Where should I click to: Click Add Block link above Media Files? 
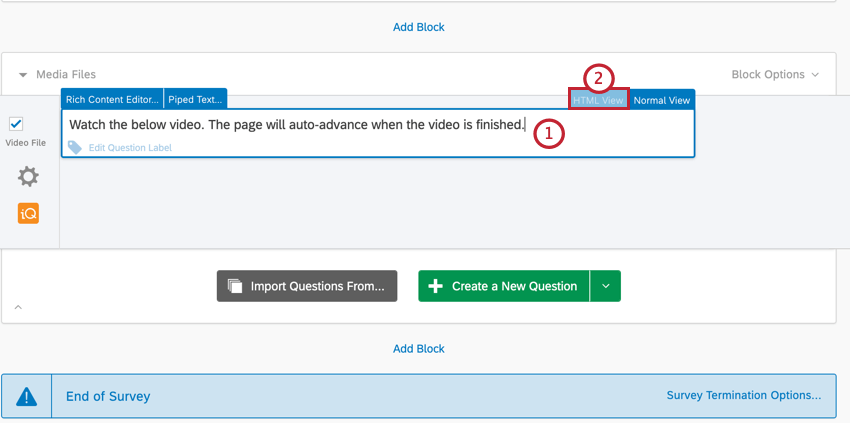point(418,27)
